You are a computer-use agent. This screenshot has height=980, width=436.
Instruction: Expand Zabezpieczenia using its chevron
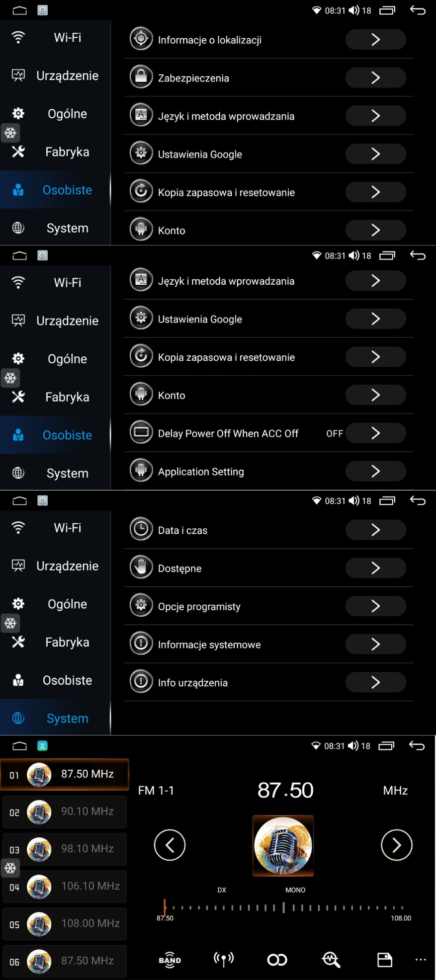click(375, 78)
